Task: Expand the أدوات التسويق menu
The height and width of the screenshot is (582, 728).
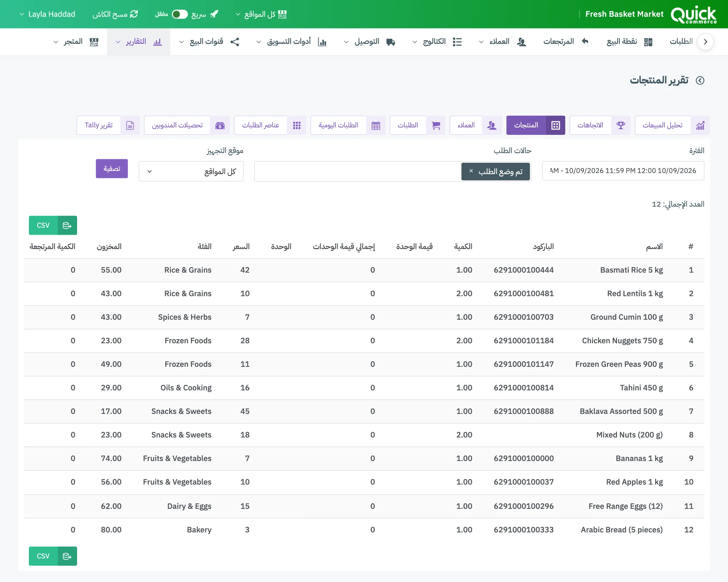Action: (x=291, y=42)
